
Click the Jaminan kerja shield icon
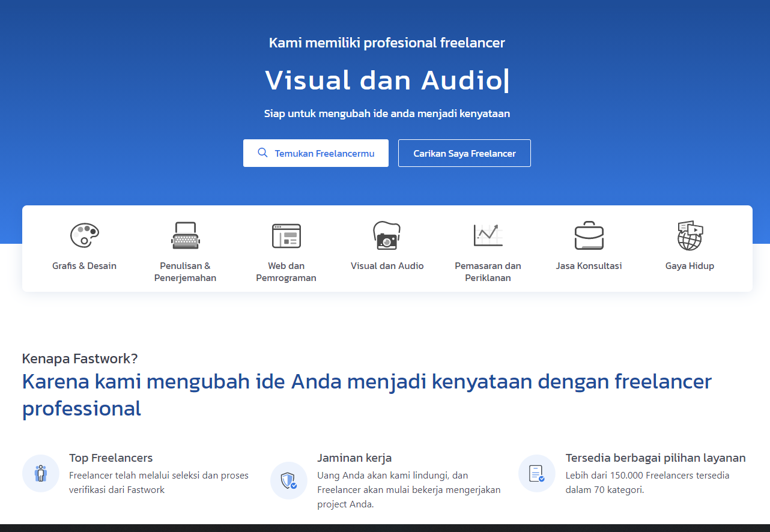(289, 480)
